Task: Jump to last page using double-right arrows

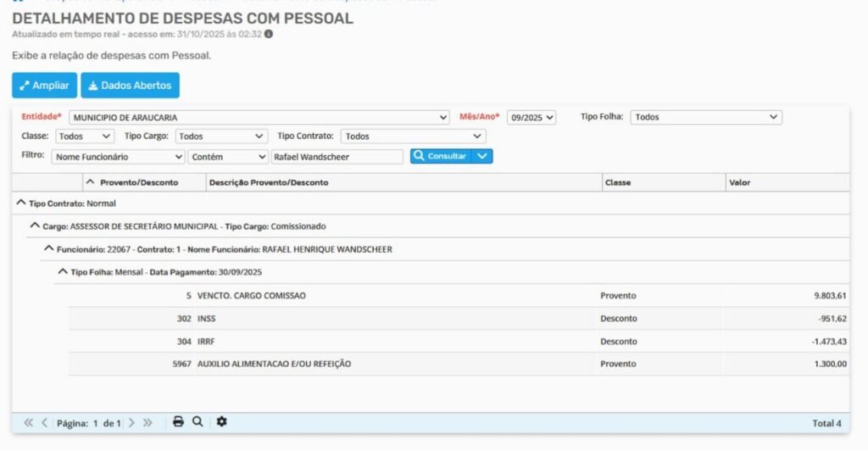Action: pyautogui.click(x=147, y=422)
